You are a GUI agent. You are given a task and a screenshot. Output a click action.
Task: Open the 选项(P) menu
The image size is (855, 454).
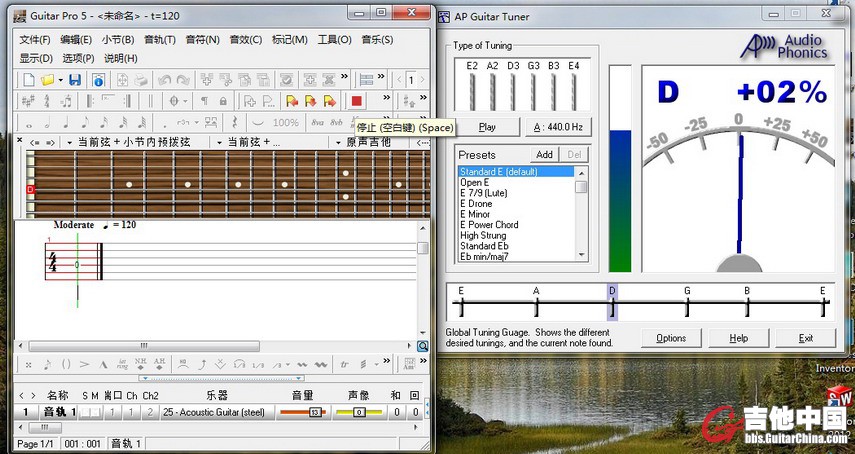[x=78, y=58]
